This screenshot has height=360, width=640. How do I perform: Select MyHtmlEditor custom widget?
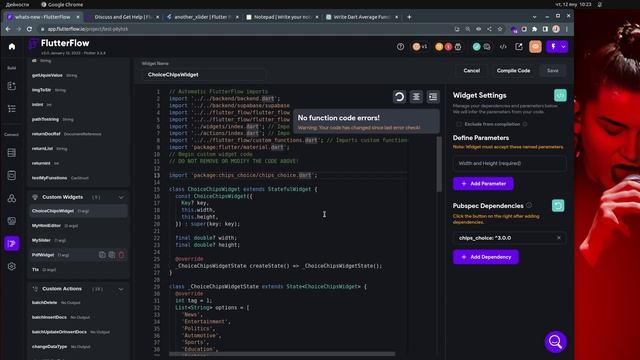[78, 226]
